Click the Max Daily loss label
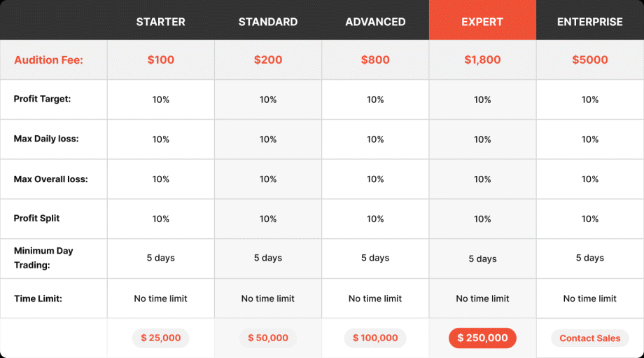The image size is (644, 358). (46, 139)
